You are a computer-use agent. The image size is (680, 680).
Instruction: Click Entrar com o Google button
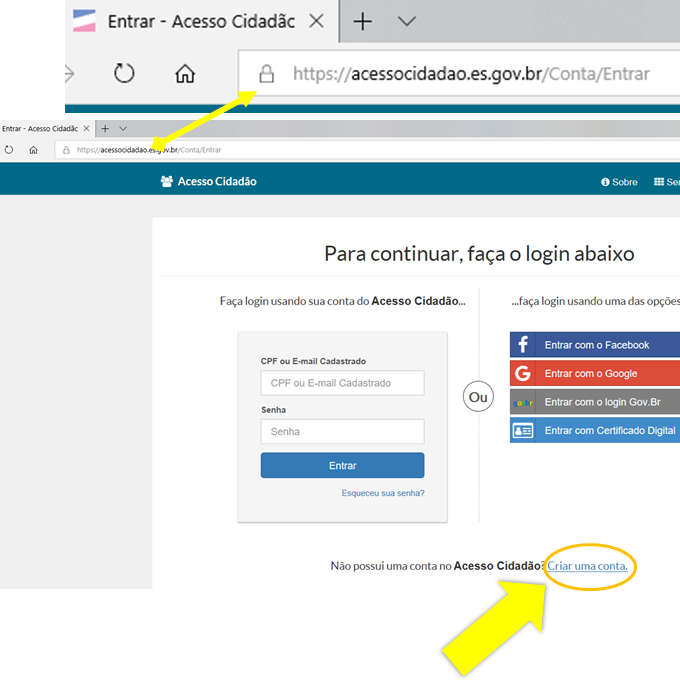pos(595,373)
